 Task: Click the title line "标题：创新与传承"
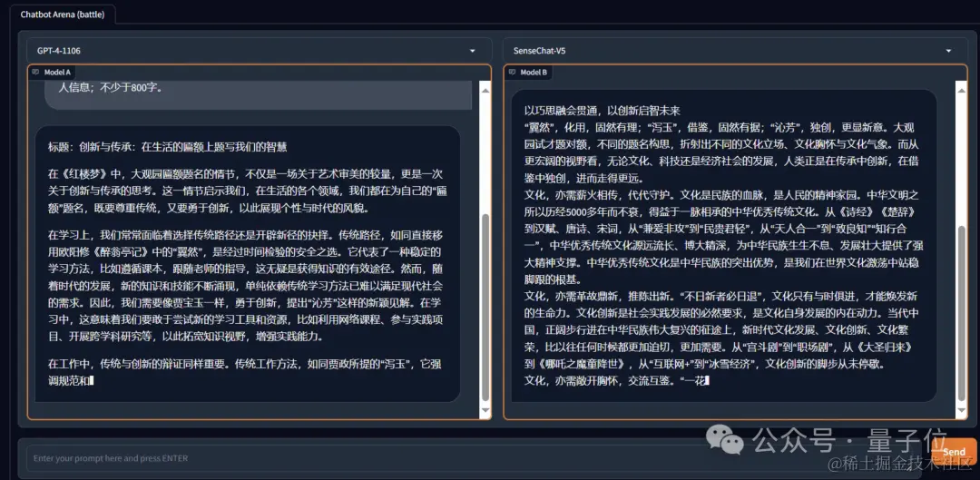click(168, 148)
